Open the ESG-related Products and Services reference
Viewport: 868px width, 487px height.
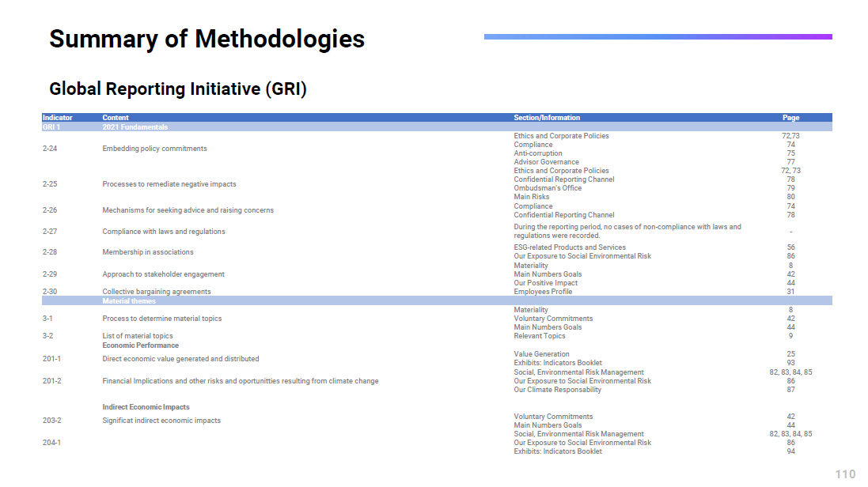[x=569, y=247]
